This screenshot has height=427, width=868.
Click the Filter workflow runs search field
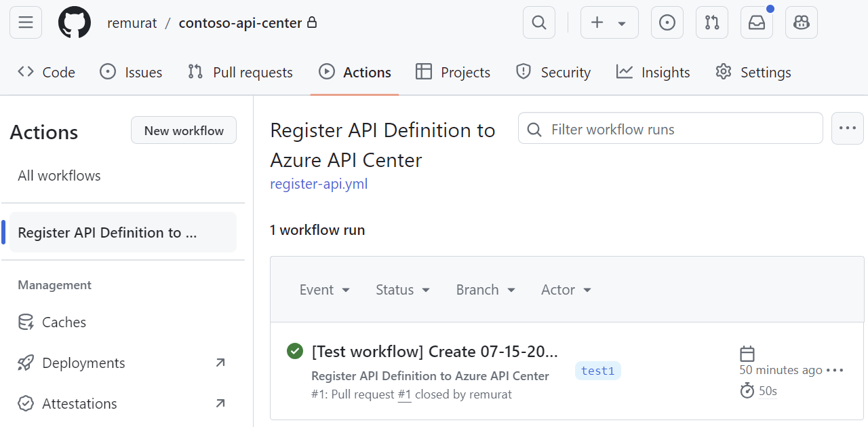[670, 128]
